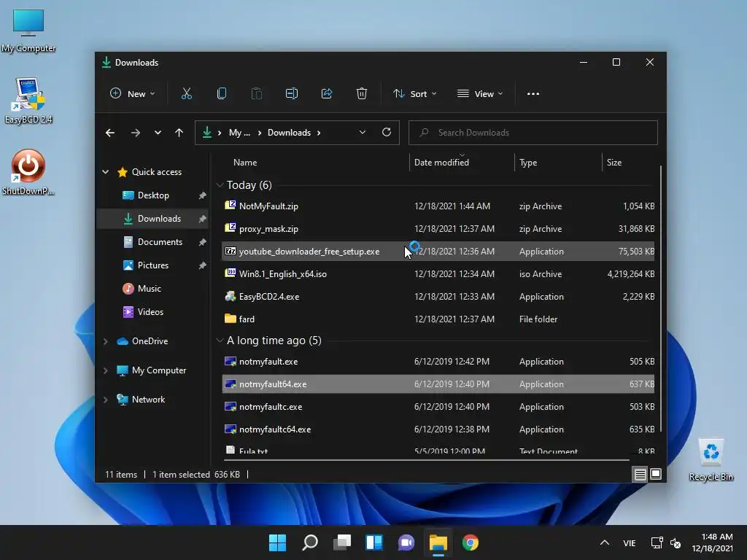The width and height of the screenshot is (747, 560).
Task: Expand the address bar history dropdown
Action: 363,133
